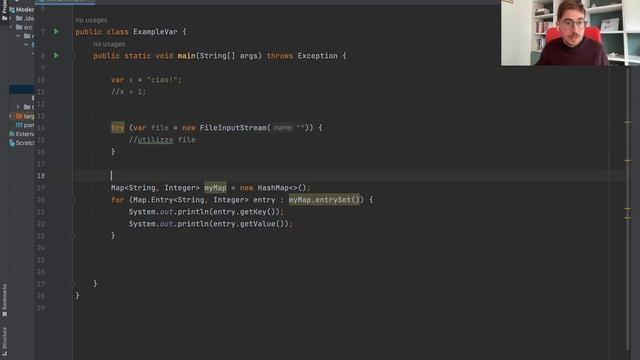Click the editor vertical scrollbar
The image size is (640, 360).
[628, 208]
